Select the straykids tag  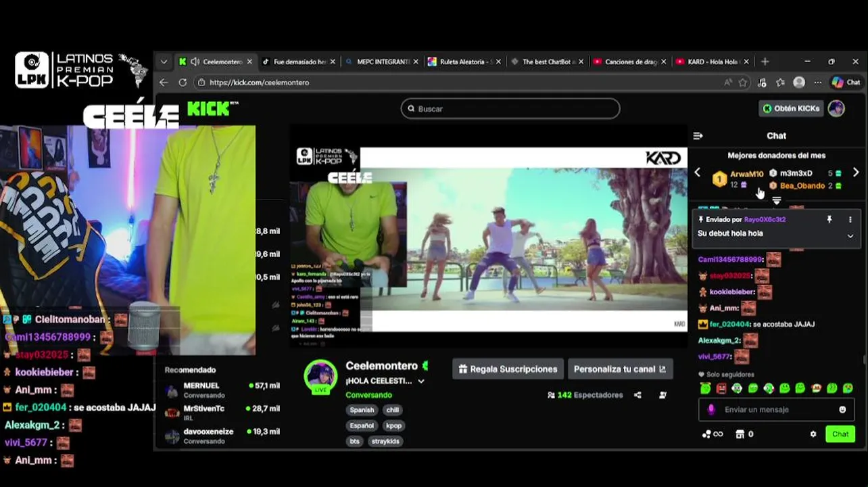pos(386,441)
